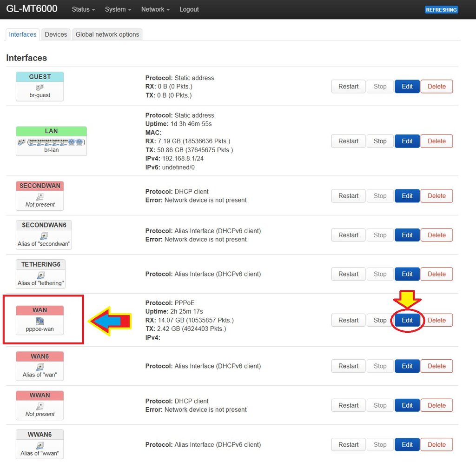Switch to the Devices tab
476x463 pixels.
pos(56,34)
